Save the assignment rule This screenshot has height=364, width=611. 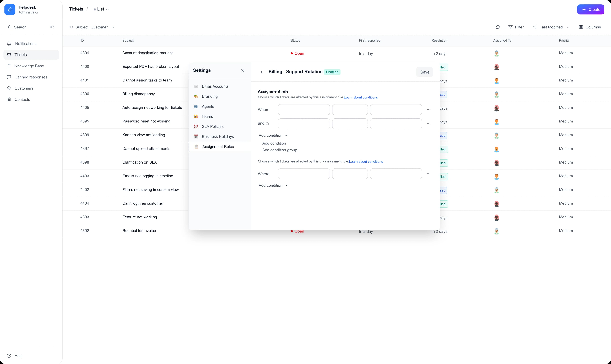point(425,72)
